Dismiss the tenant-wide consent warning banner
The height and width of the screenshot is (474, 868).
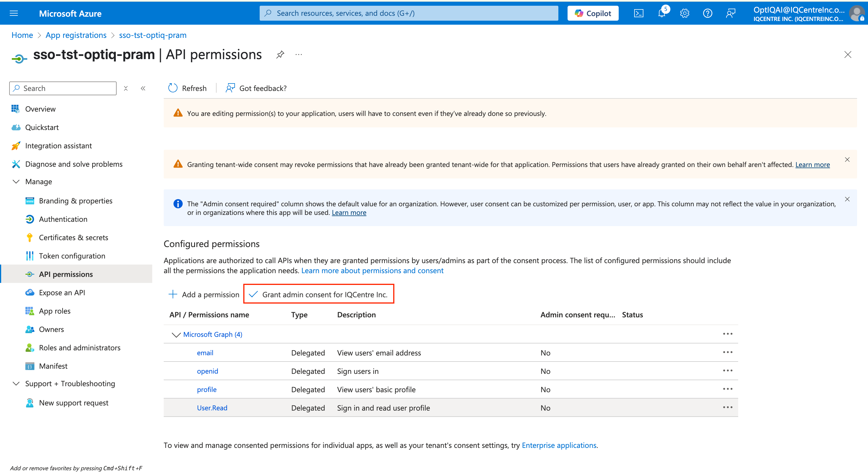[847, 160]
